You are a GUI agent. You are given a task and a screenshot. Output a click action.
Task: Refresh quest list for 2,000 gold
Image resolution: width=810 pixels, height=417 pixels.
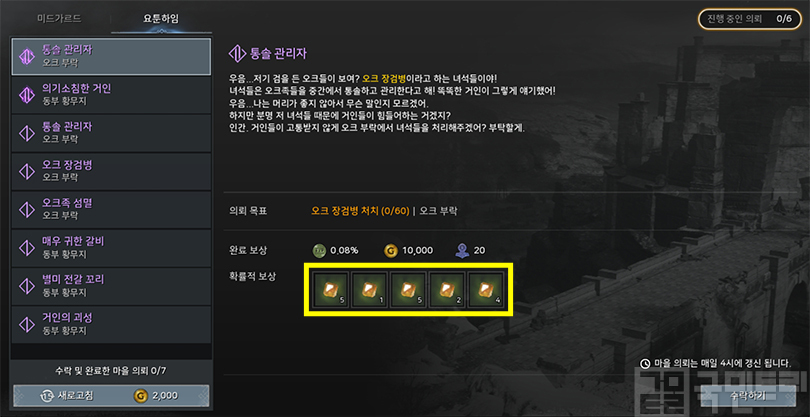(111, 396)
